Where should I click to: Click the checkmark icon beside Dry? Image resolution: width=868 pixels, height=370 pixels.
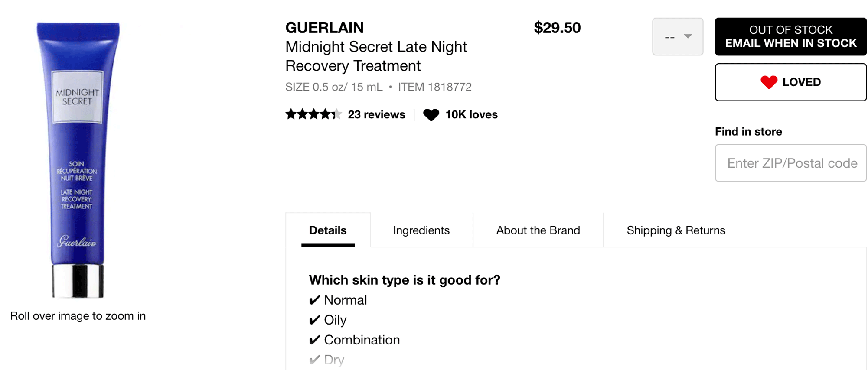click(314, 360)
